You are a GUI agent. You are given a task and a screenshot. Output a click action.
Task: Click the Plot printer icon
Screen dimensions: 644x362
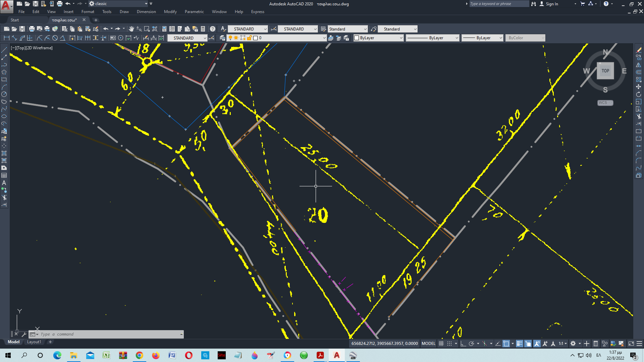pyautogui.click(x=32, y=29)
